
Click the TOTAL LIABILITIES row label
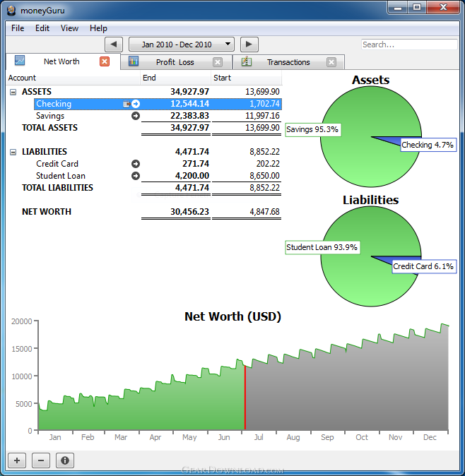[57, 188]
